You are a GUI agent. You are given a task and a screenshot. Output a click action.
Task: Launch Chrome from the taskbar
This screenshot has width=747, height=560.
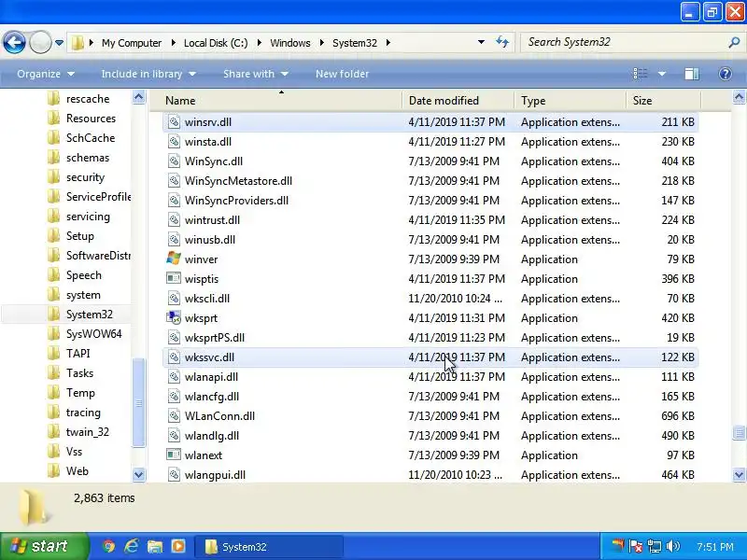coord(109,546)
